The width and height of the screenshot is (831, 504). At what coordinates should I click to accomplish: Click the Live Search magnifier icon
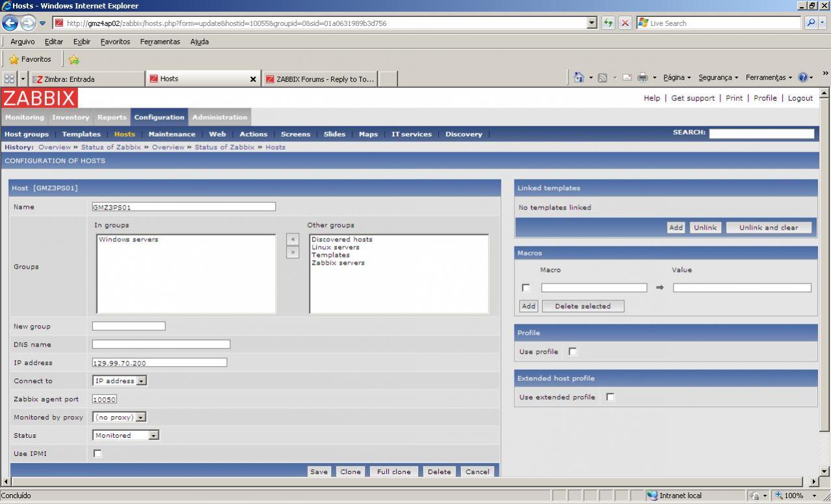(811, 23)
